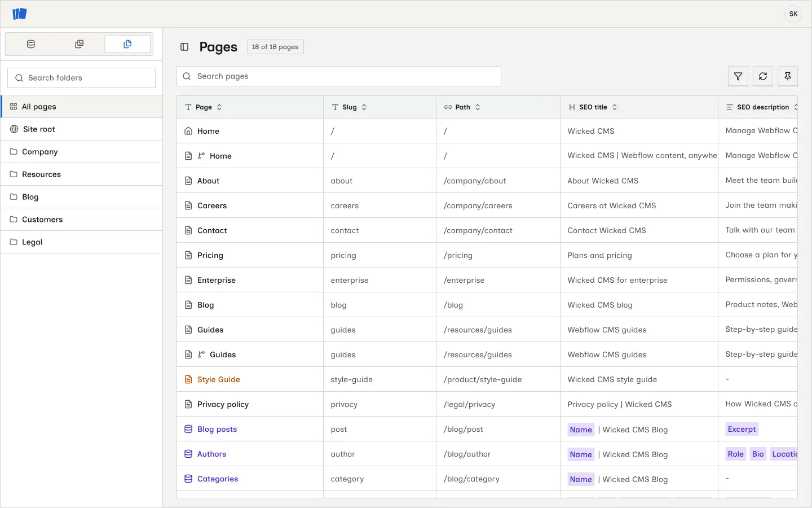
Task: Open the SK user avatar menu
Action: pos(793,14)
